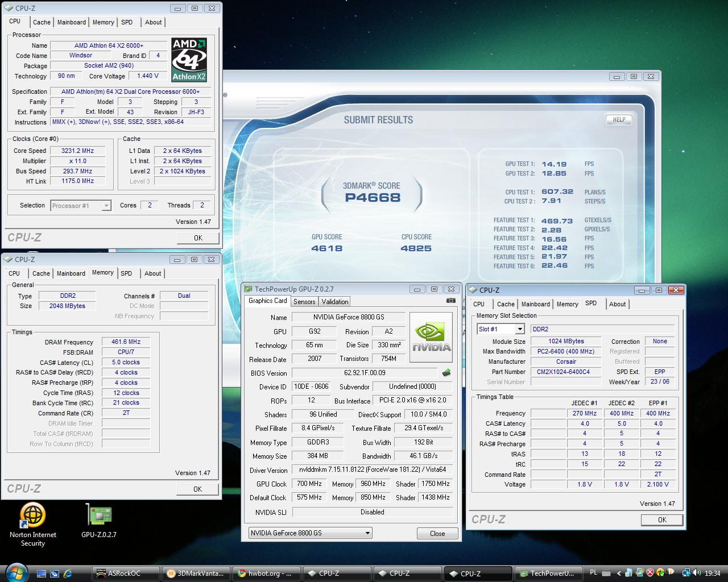The height and width of the screenshot is (582, 728).
Task: Open Memory tab in the CPU-Z SPD window
Action: coord(567,304)
